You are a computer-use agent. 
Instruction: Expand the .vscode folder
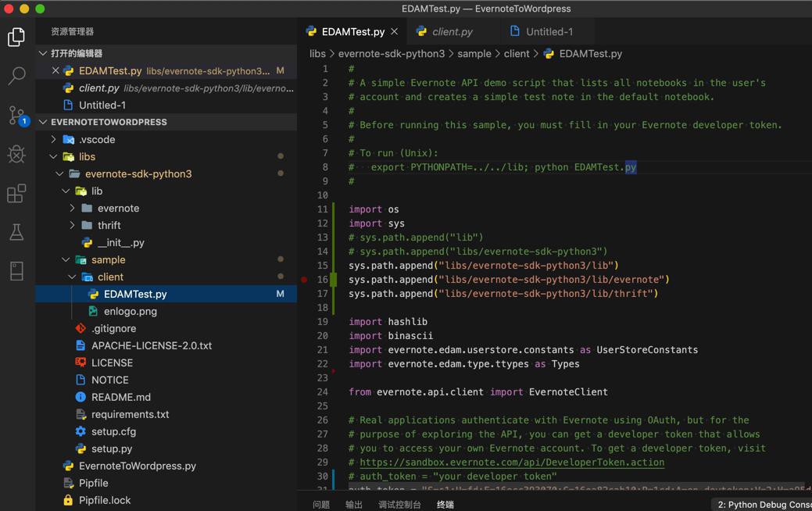53,139
